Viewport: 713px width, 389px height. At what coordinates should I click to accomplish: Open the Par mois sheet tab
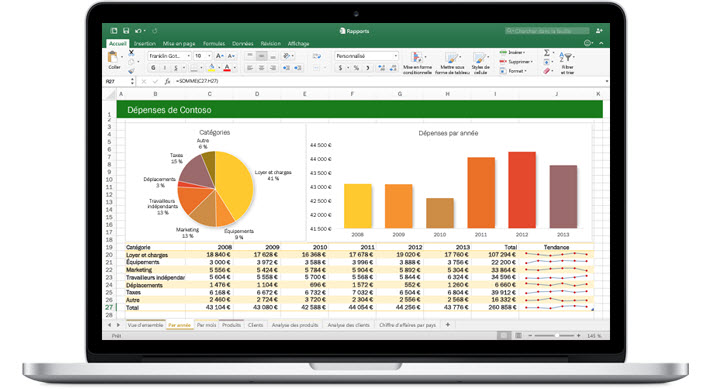click(206, 325)
